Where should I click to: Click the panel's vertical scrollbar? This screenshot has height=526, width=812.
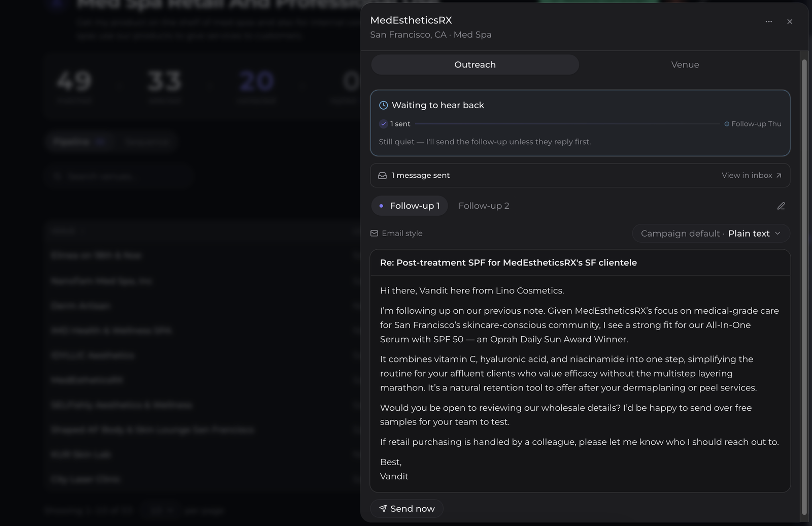(x=804, y=287)
